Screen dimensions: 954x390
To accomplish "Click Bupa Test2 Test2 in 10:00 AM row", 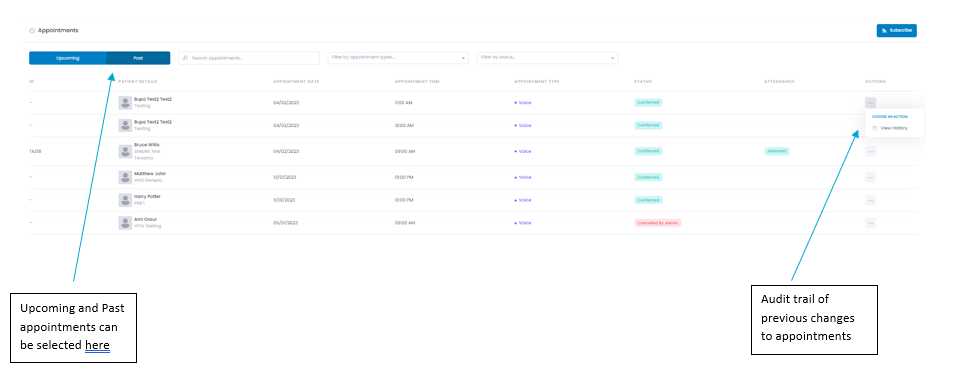I will pos(153,122).
